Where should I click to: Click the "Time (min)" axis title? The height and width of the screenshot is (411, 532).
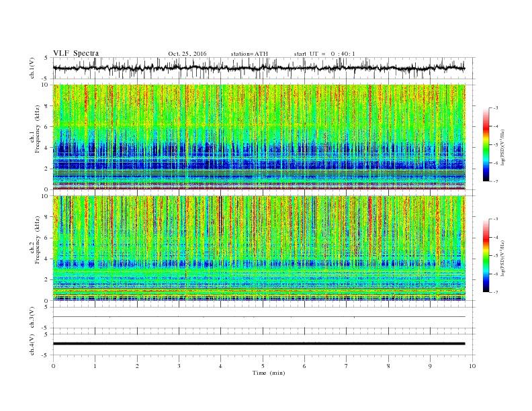(x=269, y=373)
